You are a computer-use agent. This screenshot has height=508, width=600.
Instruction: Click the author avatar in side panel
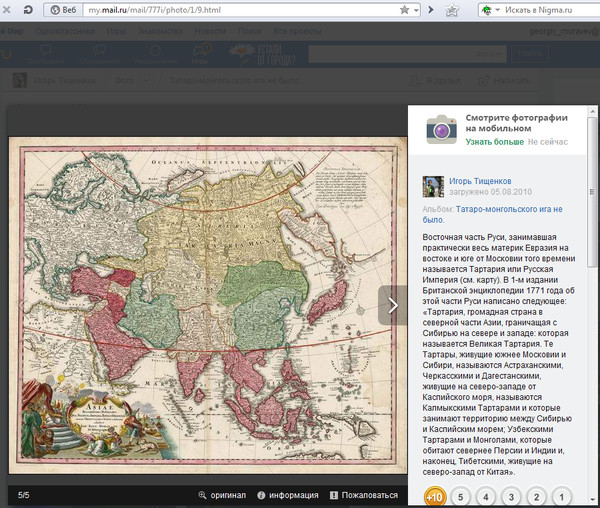[x=433, y=187]
